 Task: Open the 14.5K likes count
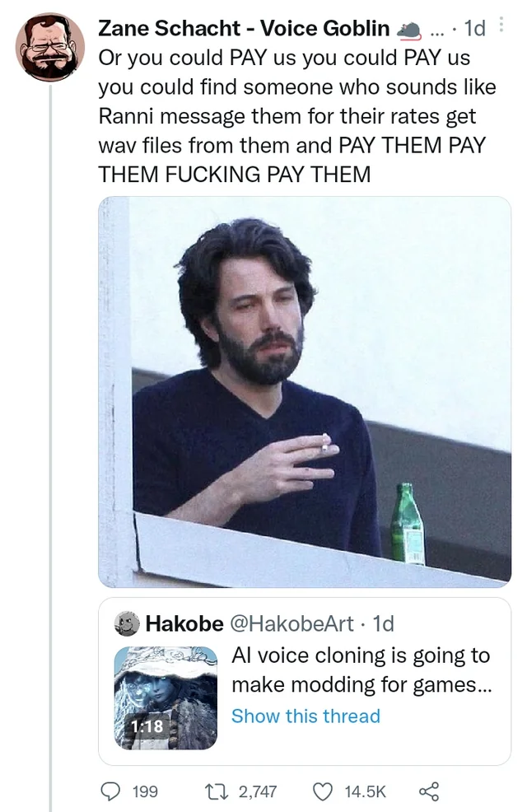pos(366,791)
